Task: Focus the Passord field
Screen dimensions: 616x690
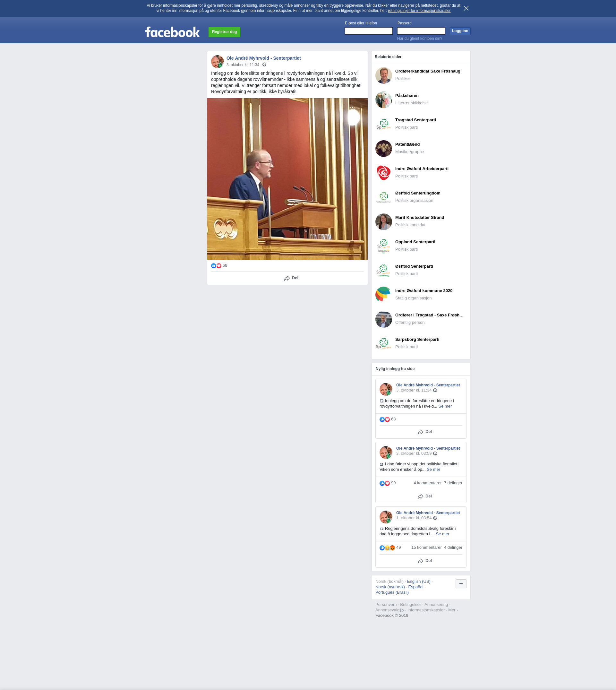Action: tap(421, 31)
